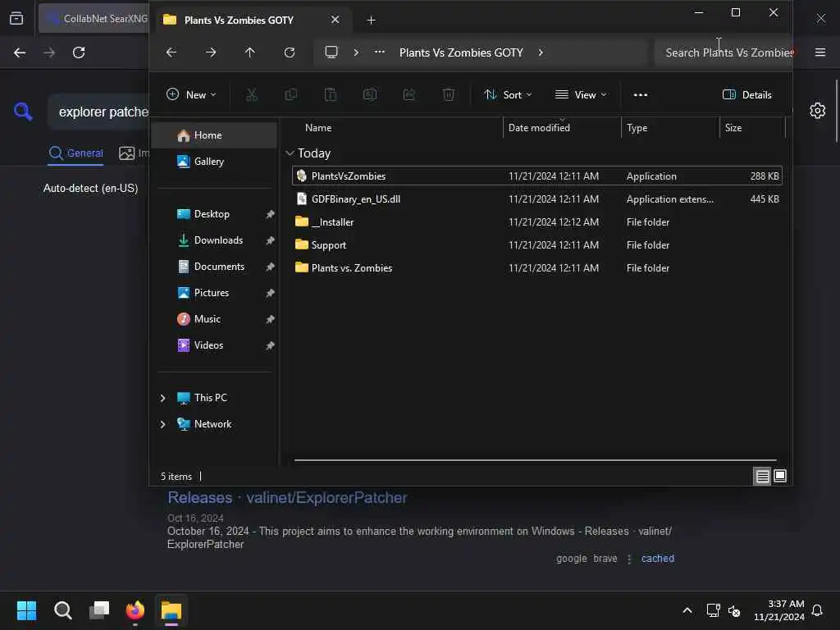Select the General tab in SearXNG
Image resolution: width=840 pixels, height=630 pixels.
tap(75, 153)
